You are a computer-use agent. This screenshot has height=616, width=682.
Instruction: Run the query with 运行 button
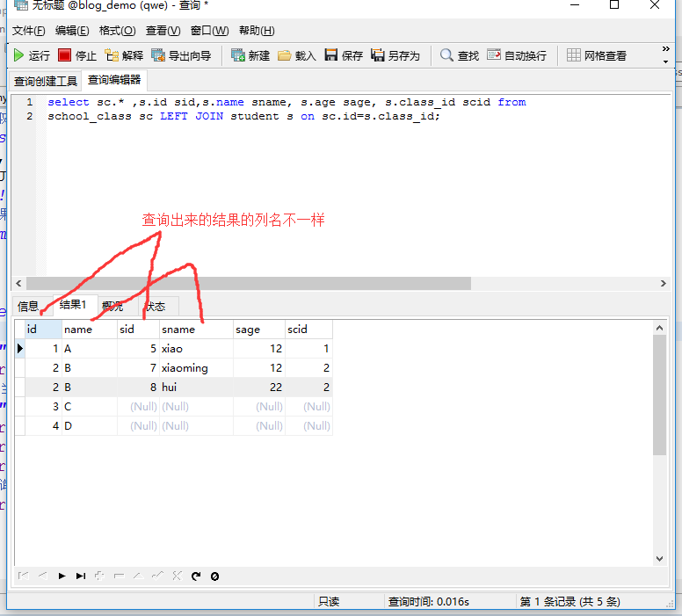[32, 55]
